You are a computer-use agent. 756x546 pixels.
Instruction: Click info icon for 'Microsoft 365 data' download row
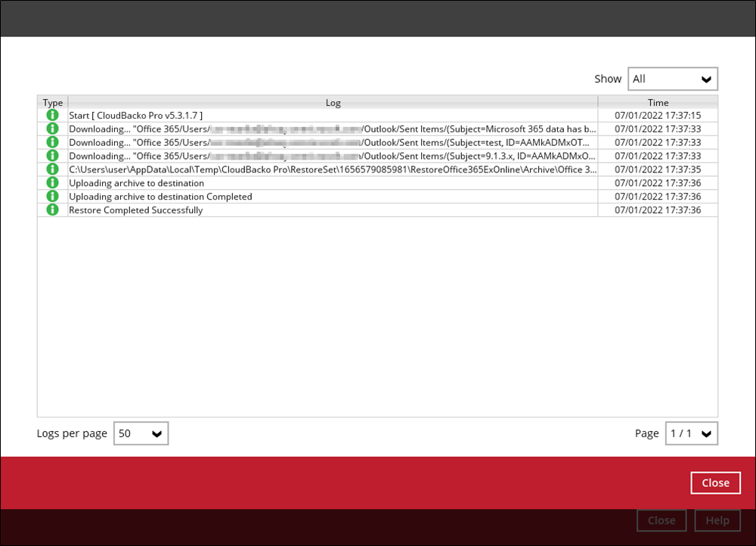click(52, 129)
